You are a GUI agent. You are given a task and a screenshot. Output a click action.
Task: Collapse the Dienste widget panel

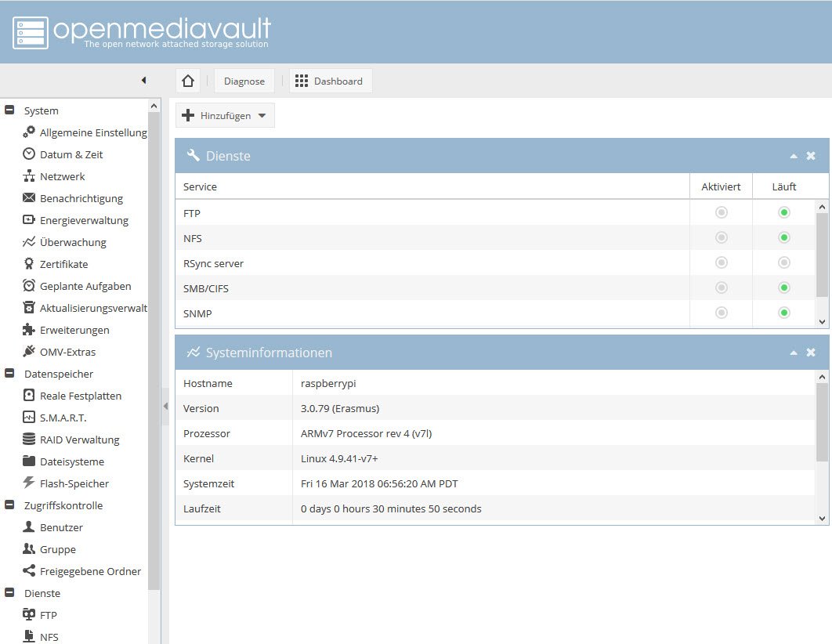[x=794, y=156]
